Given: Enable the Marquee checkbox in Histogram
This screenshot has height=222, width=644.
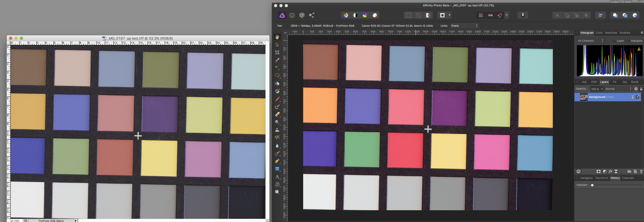Looking at the screenshot, I should pyautogui.click(x=628, y=41).
